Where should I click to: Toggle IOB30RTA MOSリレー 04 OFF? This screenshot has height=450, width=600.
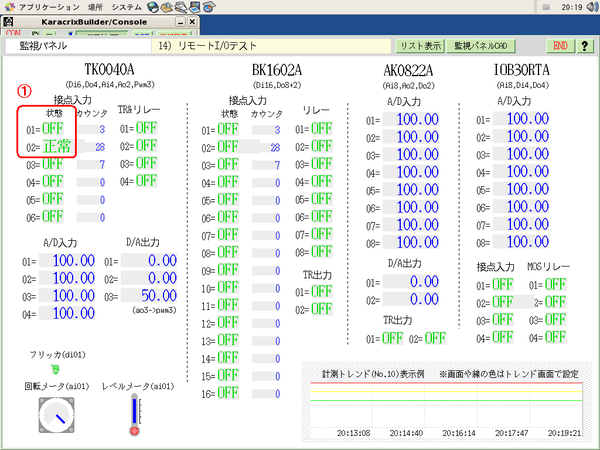point(556,338)
